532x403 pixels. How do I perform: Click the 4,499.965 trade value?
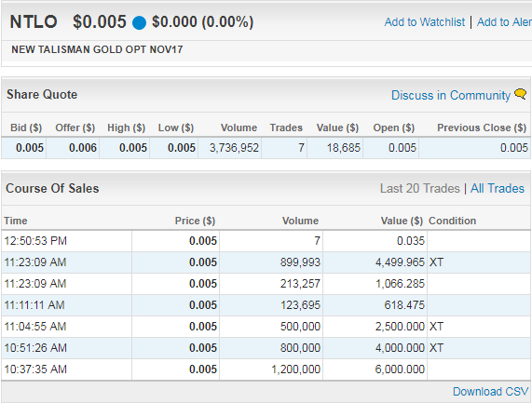[400, 262]
